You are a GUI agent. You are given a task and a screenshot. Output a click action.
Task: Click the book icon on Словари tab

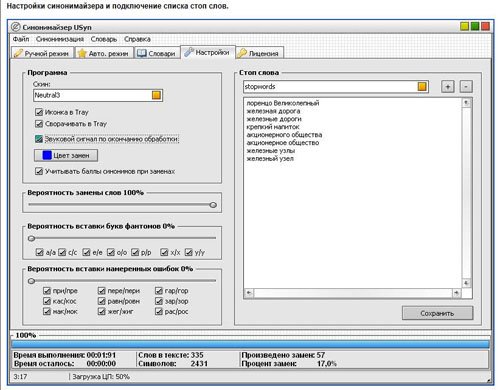tap(142, 53)
